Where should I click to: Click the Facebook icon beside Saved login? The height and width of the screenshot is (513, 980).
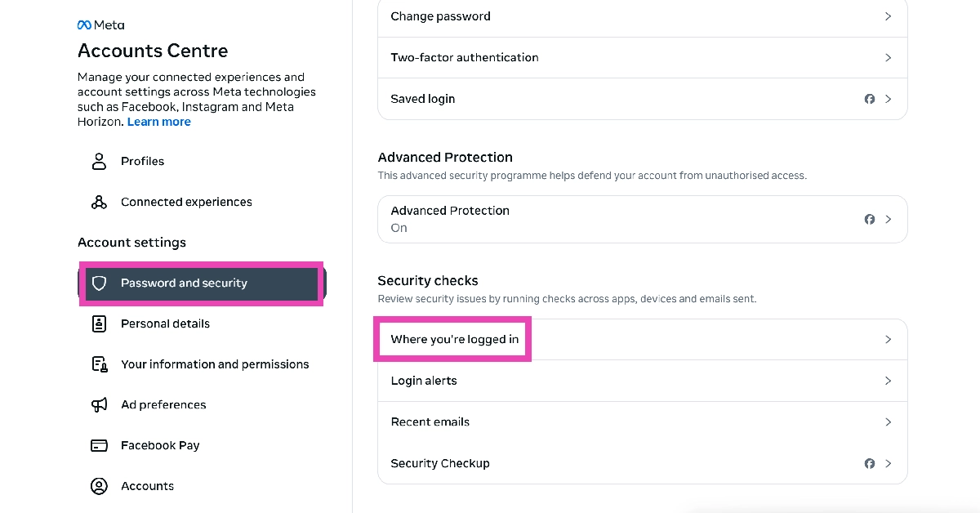point(870,99)
